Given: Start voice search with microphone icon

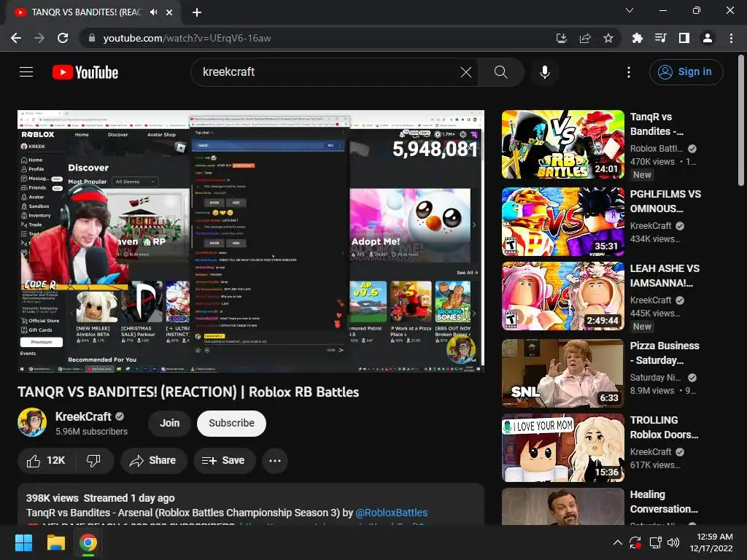Looking at the screenshot, I should (x=544, y=72).
